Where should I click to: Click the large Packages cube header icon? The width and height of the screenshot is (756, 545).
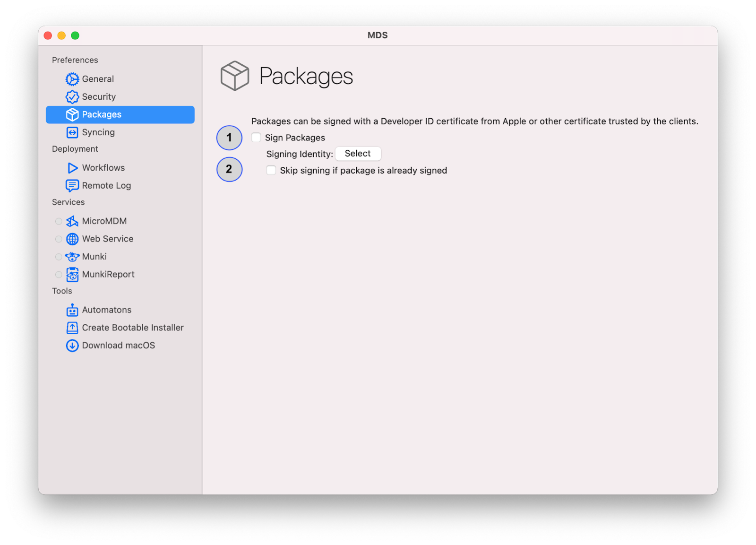click(x=234, y=76)
